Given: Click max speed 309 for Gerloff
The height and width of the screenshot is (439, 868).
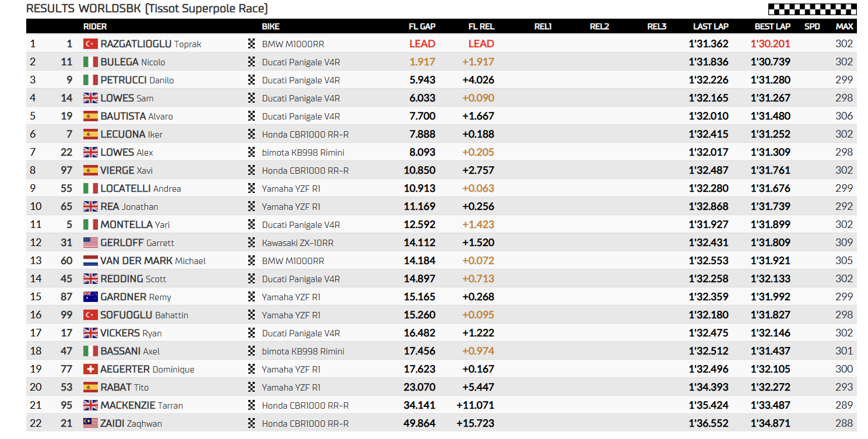Looking at the screenshot, I should pyautogui.click(x=844, y=243).
